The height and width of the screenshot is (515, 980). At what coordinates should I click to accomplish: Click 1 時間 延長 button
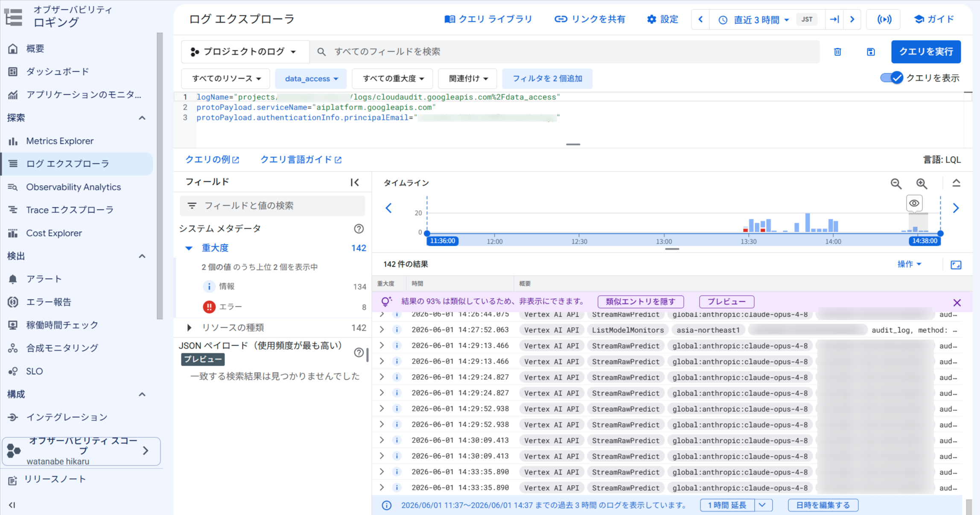tap(727, 505)
